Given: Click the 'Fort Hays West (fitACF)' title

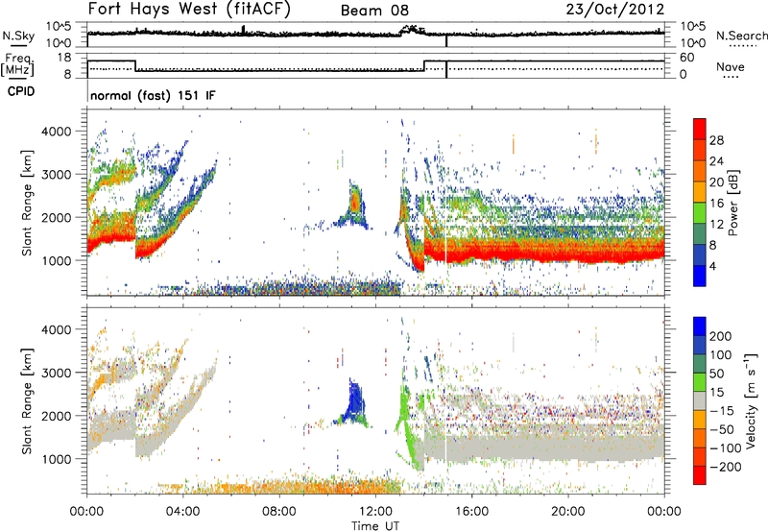Looking at the screenshot, I should 189,10.
